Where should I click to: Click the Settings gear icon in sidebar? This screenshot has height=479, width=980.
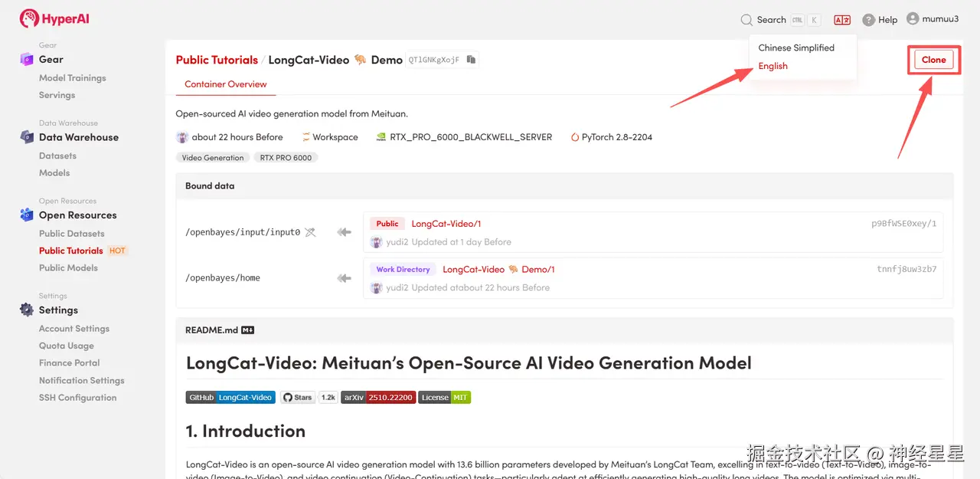point(27,310)
